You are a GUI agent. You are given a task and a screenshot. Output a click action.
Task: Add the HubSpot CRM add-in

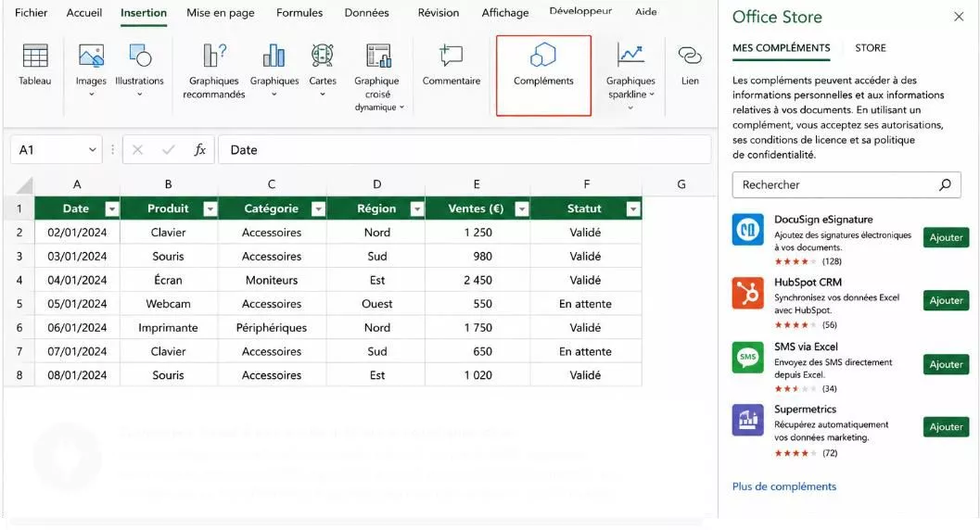point(947,301)
